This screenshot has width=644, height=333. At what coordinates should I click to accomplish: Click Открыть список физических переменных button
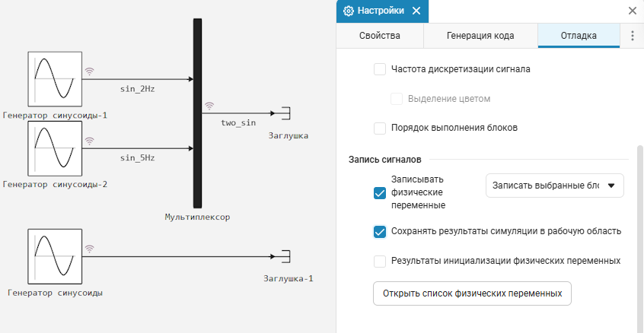pos(472,293)
